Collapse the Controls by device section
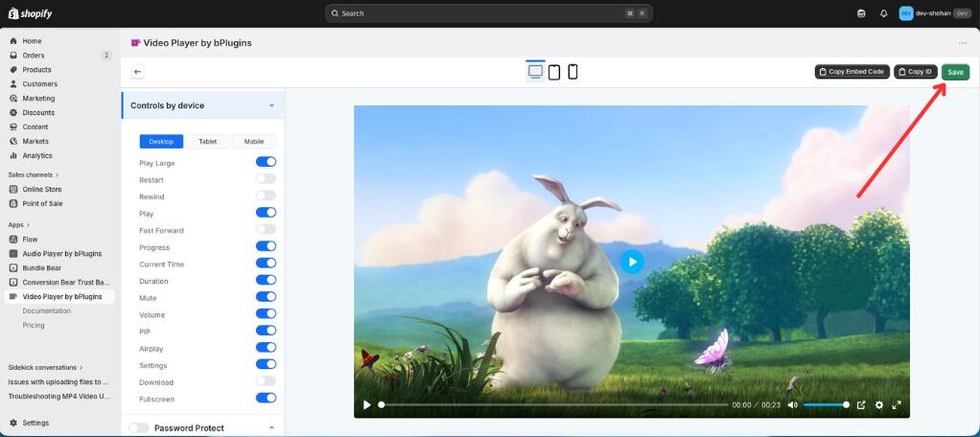Viewport: 980px width, 437px height. [271, 105]
